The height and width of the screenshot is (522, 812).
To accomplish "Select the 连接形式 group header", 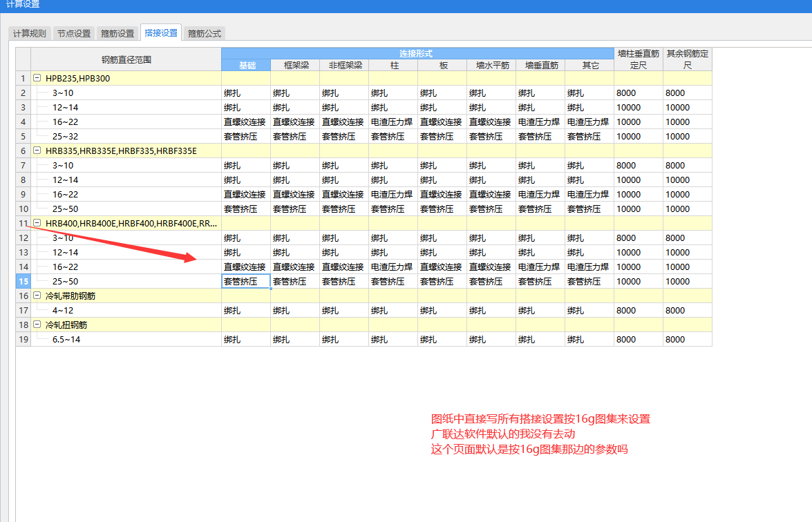I will (417, 53).
